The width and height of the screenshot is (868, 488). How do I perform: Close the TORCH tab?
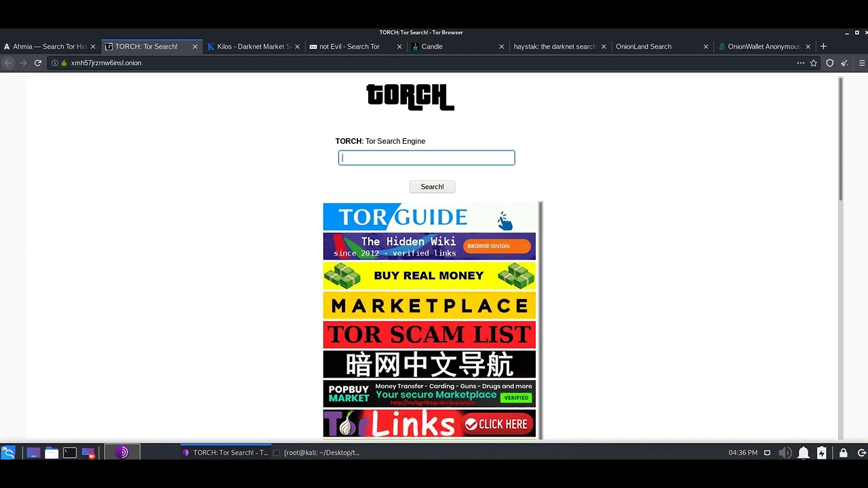point(195,47)
